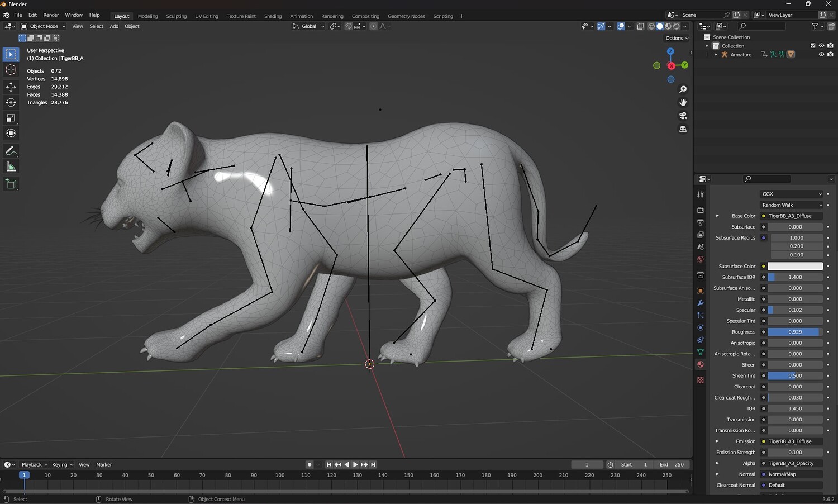This screenshot has height=504, width=838.
Task: Select the combined Transform tool
Action: [11, 134]
